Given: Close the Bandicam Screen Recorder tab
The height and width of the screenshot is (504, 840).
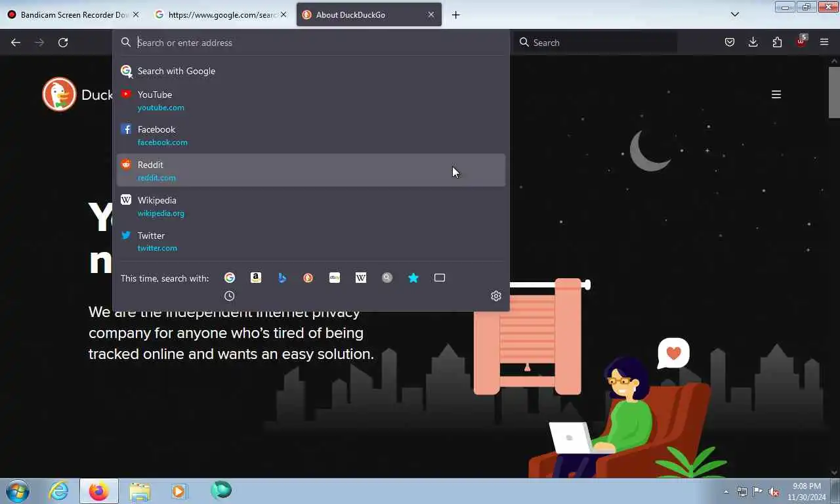Looking at the screenshot, I should [x=136, y=14].
